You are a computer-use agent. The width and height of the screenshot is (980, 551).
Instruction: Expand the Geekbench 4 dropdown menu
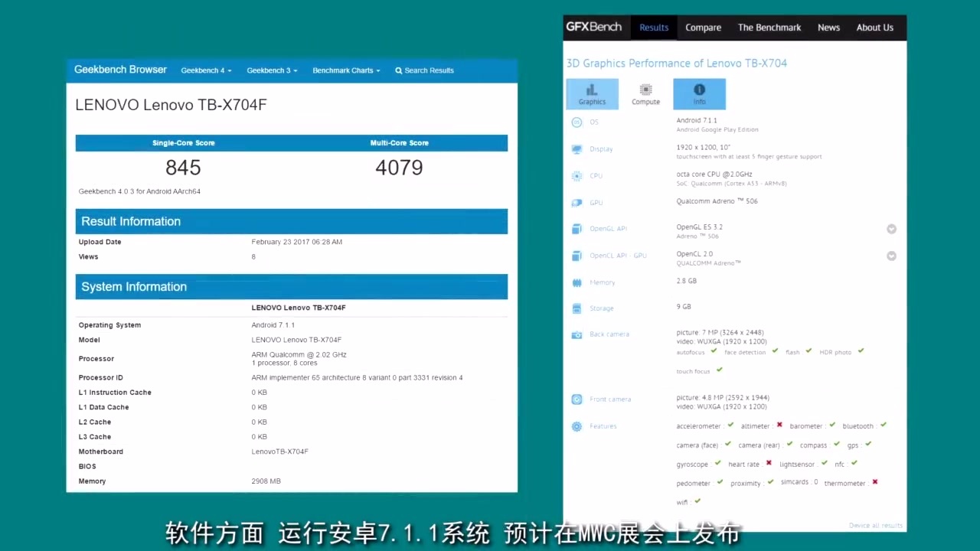(x=206, y=70)
